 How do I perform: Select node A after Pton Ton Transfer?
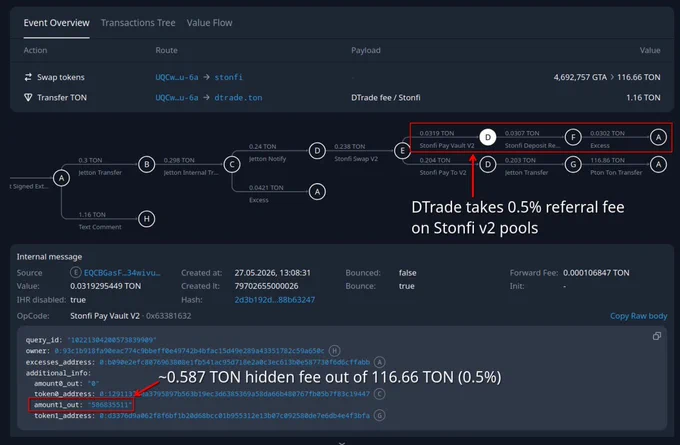pos(658,164)
